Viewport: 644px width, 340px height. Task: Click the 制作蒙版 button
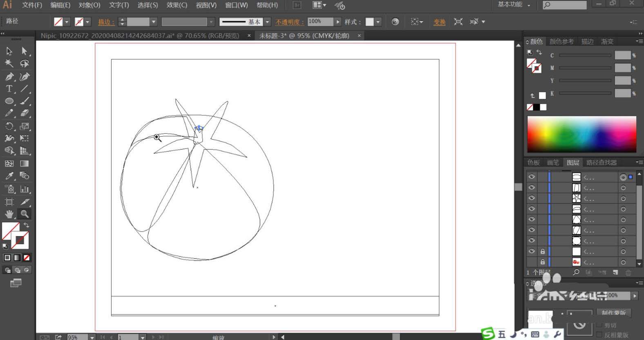tap(613, 313)
